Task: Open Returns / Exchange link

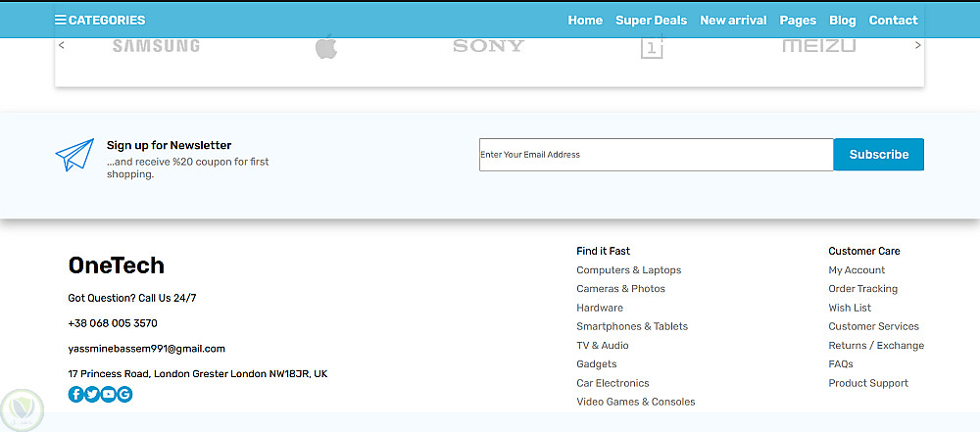Action: pyautogui.click(x=876, y=345)
